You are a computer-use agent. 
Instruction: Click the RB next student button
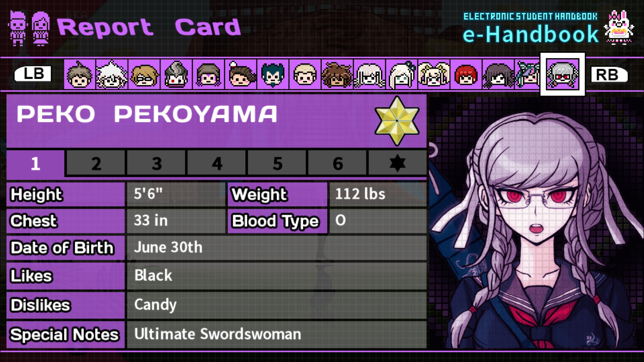609,74
